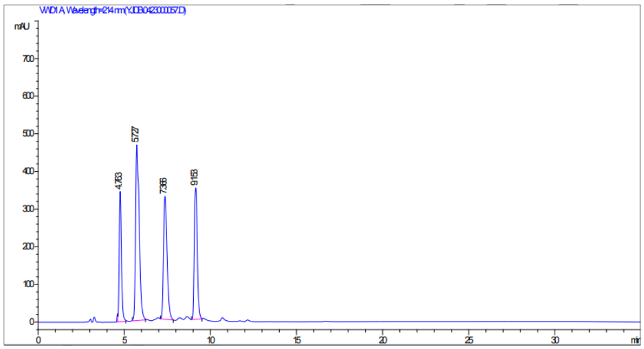This screenshot has height=349, width=644.
Task: Click the apex of the 4.763 peak
Action: point(120,192)
